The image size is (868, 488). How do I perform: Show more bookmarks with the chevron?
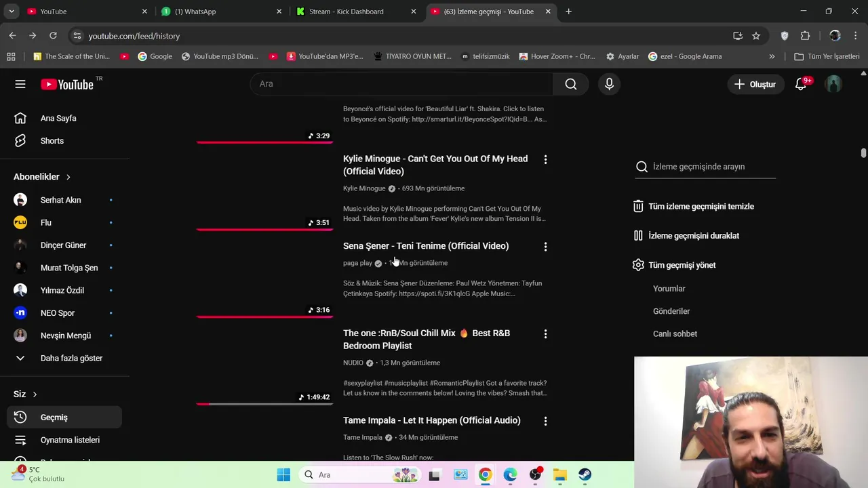pos(772,56)
